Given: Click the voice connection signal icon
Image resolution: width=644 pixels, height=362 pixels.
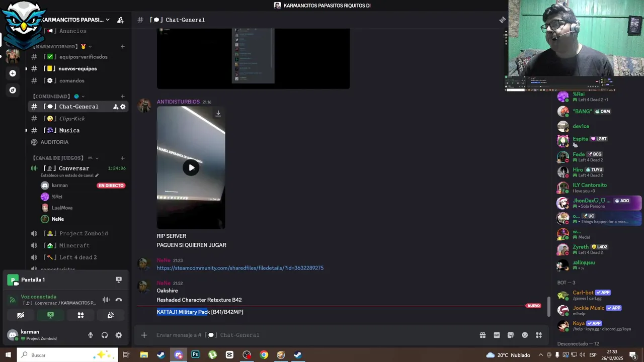Looking at the screenshot, I should tap(13, 300).
